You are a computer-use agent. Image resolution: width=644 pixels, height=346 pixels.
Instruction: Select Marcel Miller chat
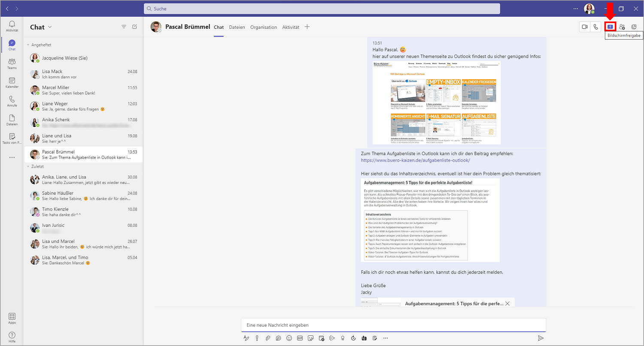tap(83, 90)
